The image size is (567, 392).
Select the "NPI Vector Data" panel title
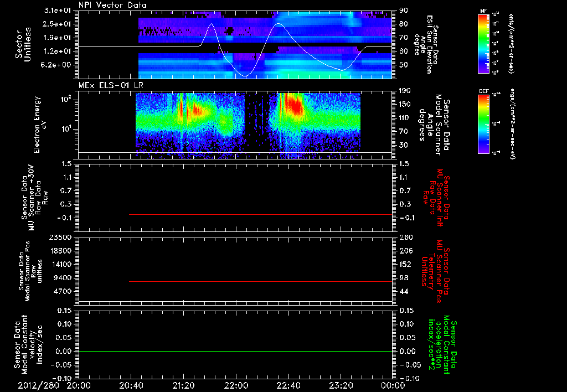click(x=113, y=5)
